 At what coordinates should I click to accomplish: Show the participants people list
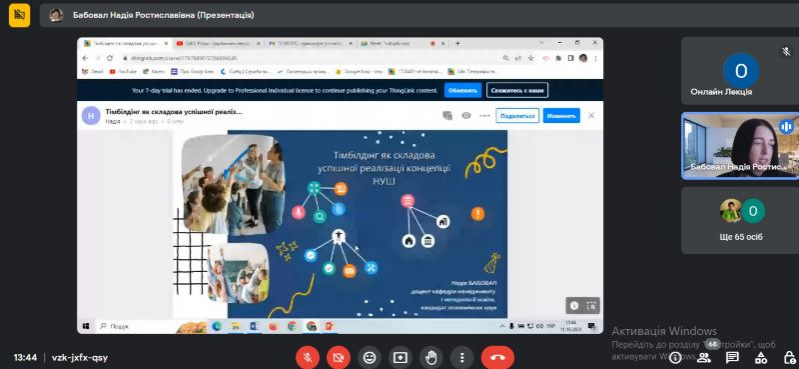pos(704,357)
